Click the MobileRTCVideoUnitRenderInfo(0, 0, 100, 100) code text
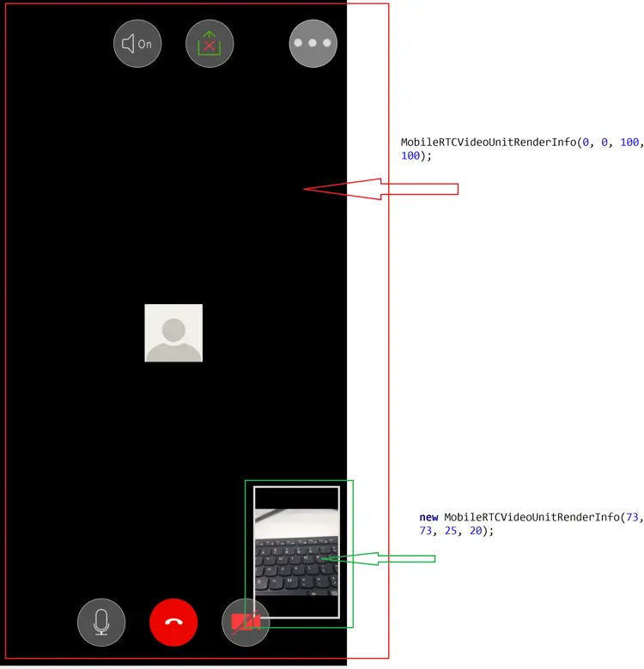The height and width of the screenshot is (669, 644). point(521,149)
